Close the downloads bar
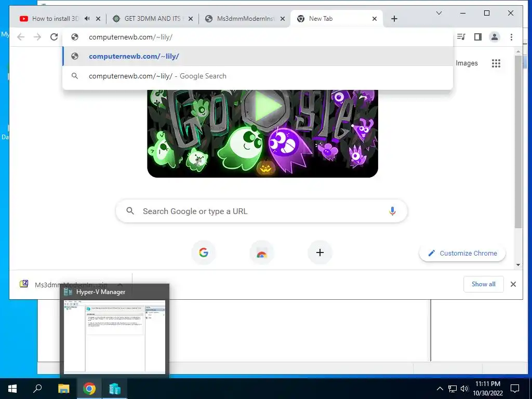 513,284
